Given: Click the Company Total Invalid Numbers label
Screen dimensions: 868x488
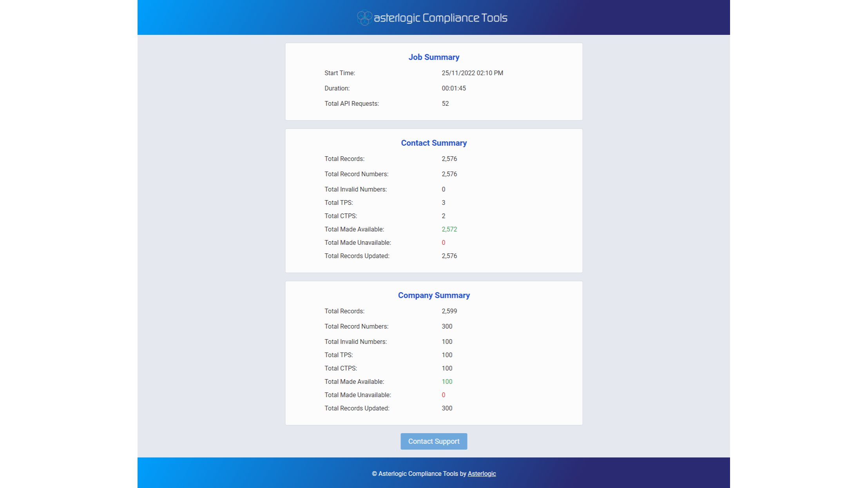Looking at the screenshot, I should pyautogui.click(x=355, y=342).
